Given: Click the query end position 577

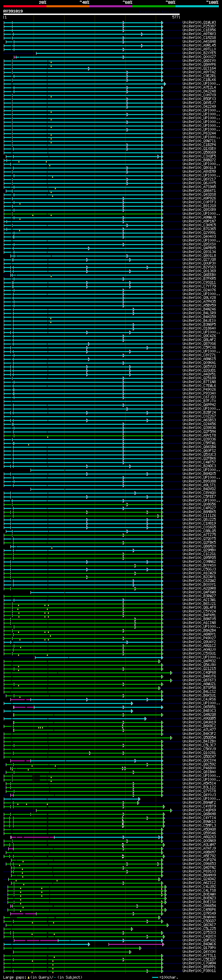Looking at the screenshot, I should pyautogui.click(x=175, y=17).
